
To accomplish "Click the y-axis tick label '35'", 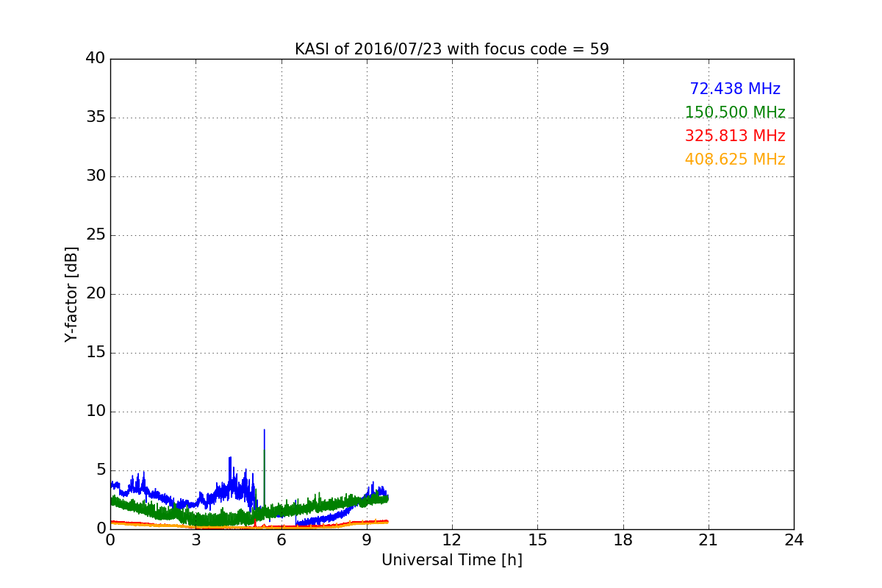I will coord(96,117).
